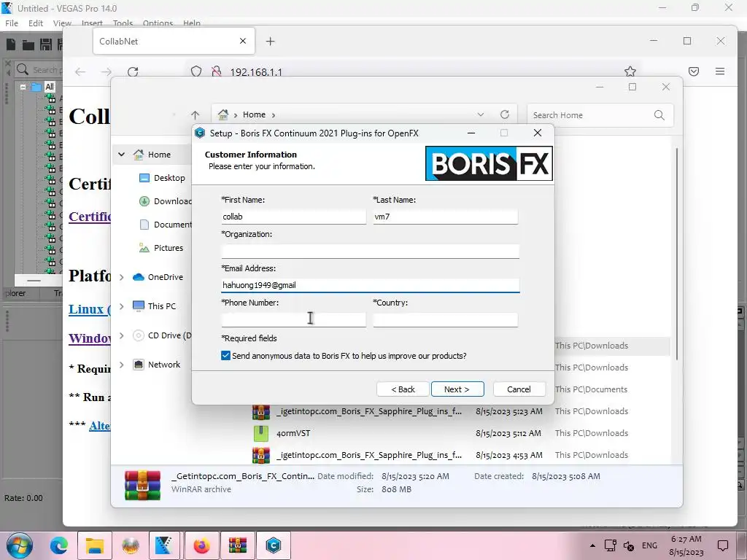Open the Options menu in VEGAS Pro
Image resolution: width=747 pixels, height=560 pixels.
tap(158, 23)
